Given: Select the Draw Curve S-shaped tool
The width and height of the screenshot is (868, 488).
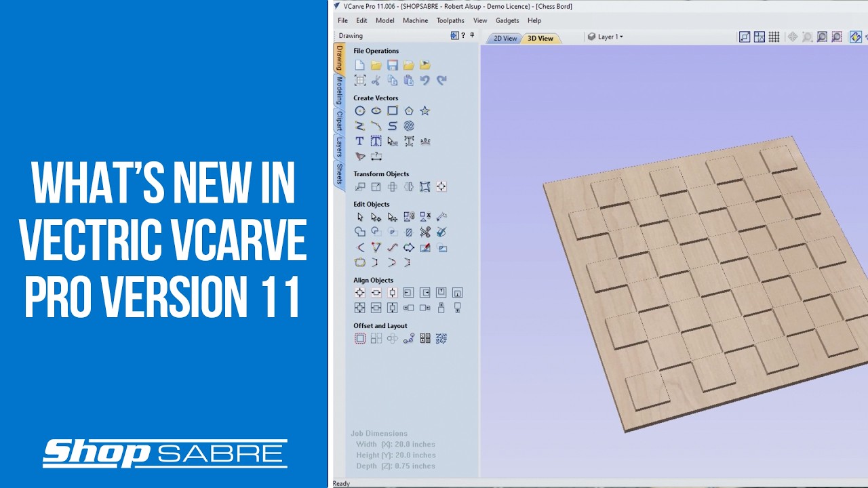Looking at the screenshot, I should [x=392, y=126].
